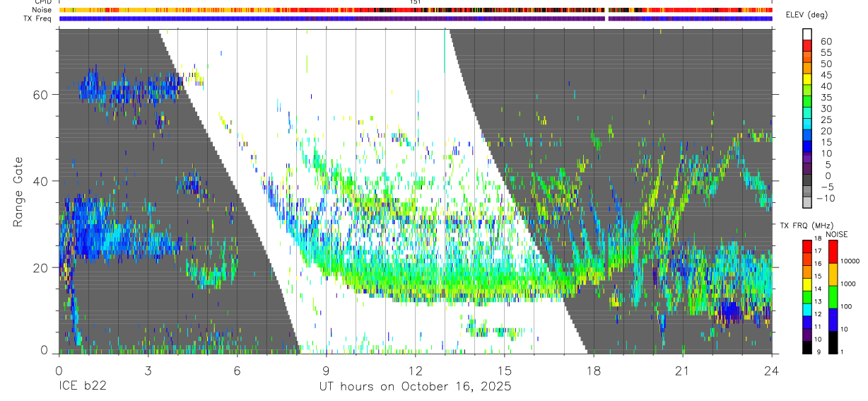
Task: Click the yellow segment of the ELEV colorbar
Action: (x=807, y=79)
